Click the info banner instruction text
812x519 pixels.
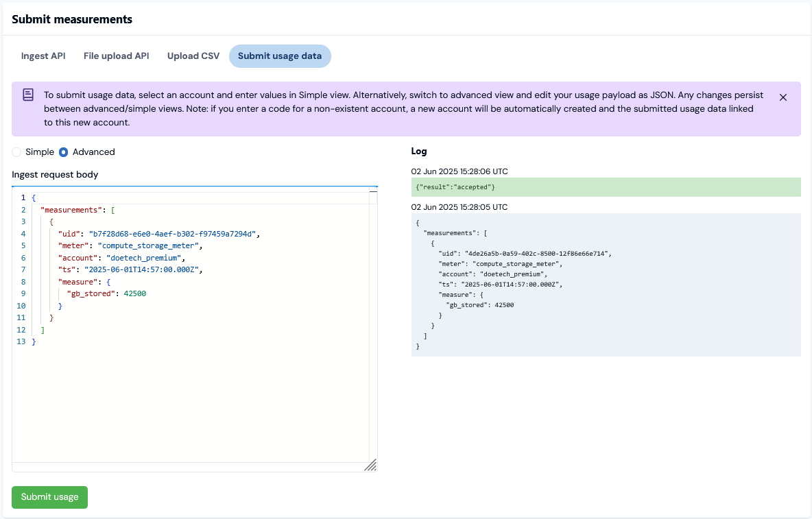403,108
